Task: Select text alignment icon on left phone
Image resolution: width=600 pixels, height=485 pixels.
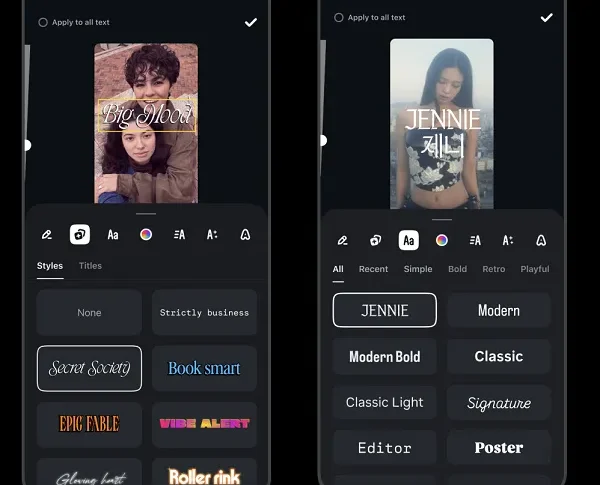Action: point(179,234)
